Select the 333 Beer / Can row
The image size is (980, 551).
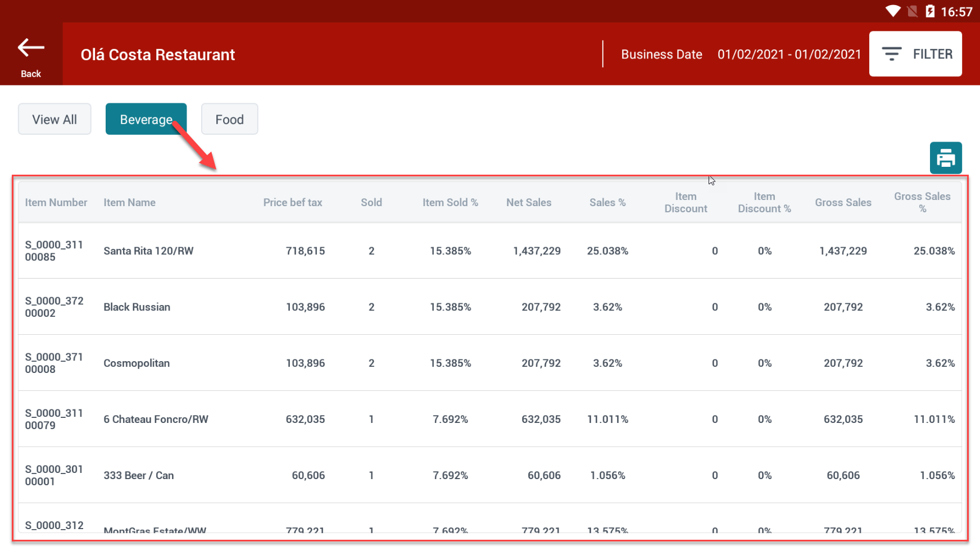[x=139, y=476]
